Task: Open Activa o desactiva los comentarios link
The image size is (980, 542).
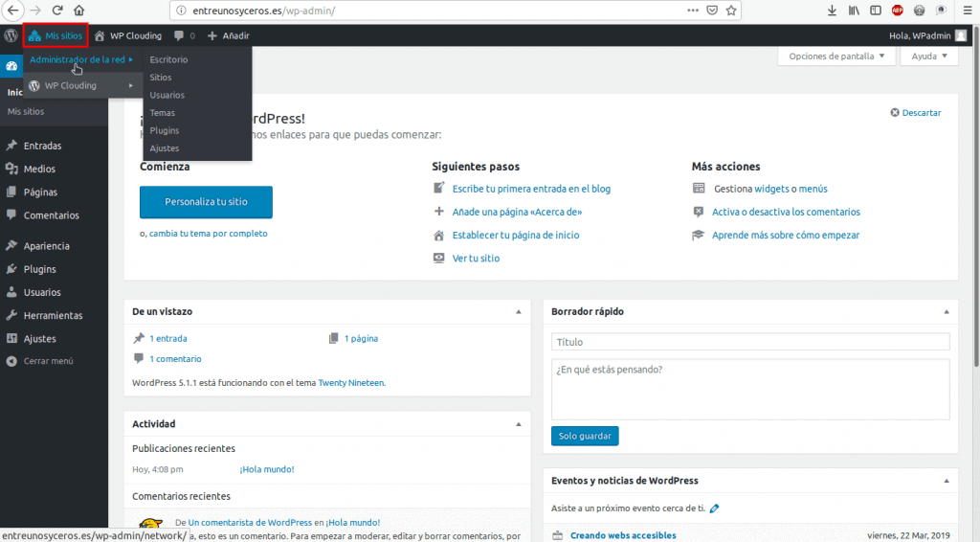Action: [x=786, y=212]
